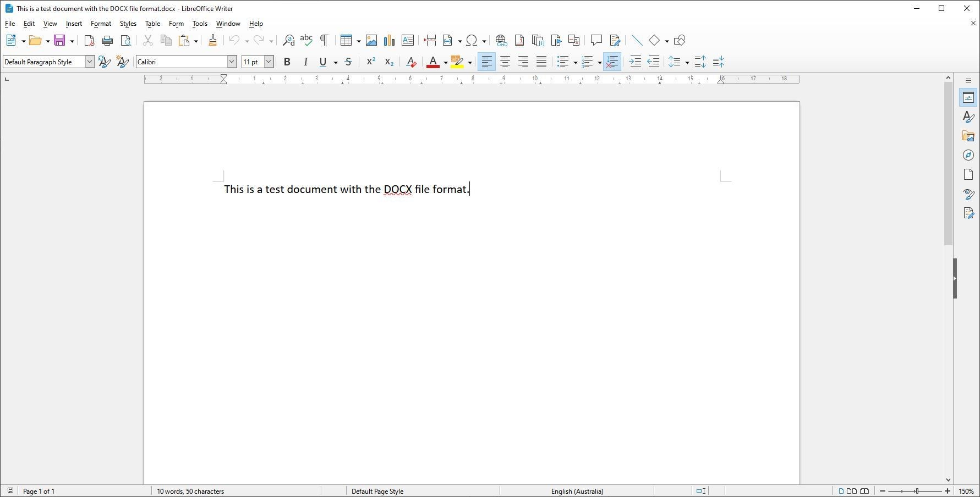Click English (Australia) language indicator
980x497 pixels.
(577, 491)
